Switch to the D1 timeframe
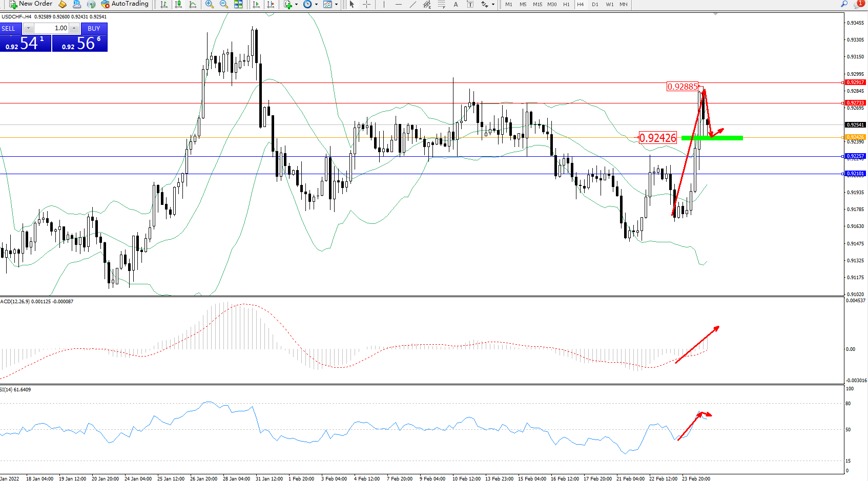Screen dimensions: 868x481 tap(595, 4)
